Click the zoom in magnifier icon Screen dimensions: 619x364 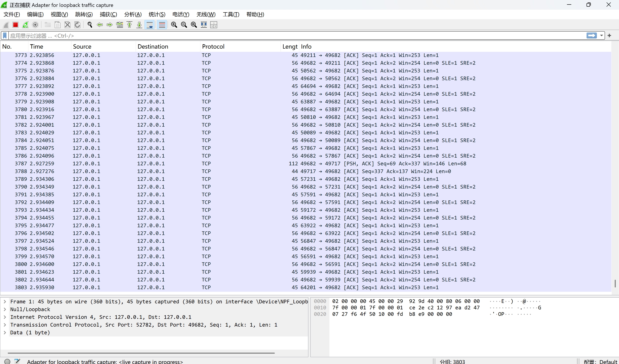(174, 25)
